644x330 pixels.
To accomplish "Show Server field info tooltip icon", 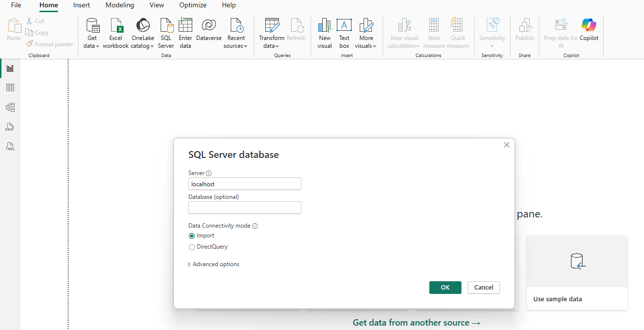I will pyautogui.click(x=209, y=173).
